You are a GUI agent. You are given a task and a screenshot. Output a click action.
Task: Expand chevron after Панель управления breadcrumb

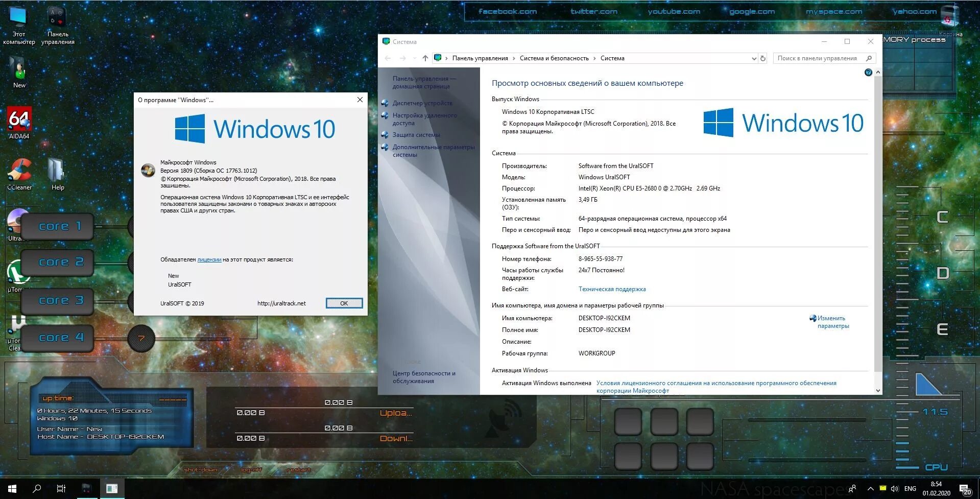(x=514, y=58)
